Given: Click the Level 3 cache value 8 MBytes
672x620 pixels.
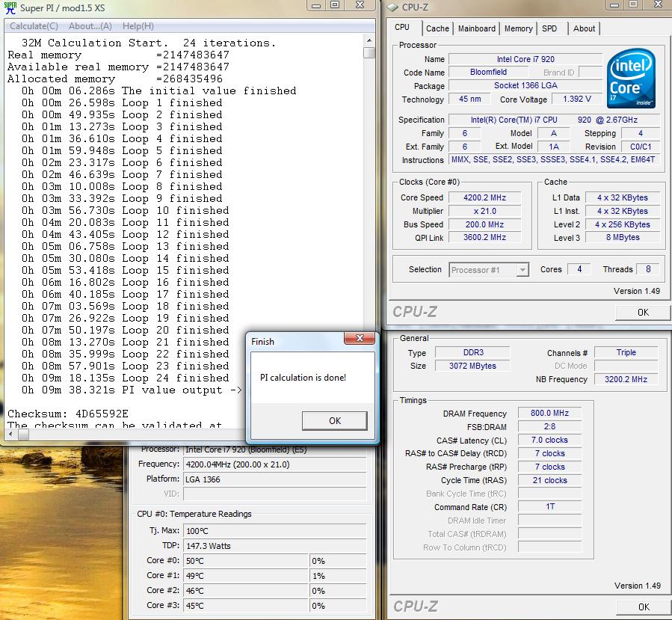Looking at the screenshot, I should click(x=622, y=237).
